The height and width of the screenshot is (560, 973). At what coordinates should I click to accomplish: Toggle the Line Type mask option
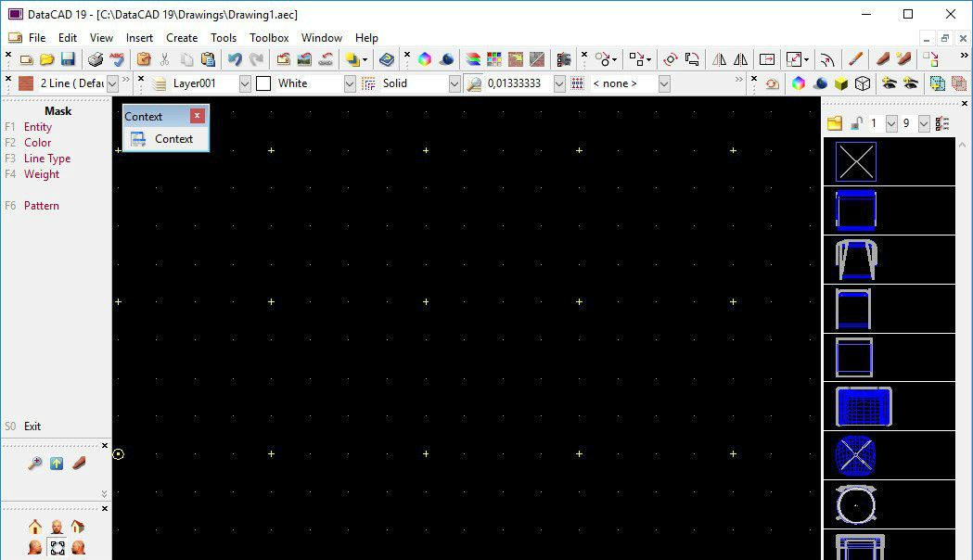pyautogui.click(x=47, y=159)
